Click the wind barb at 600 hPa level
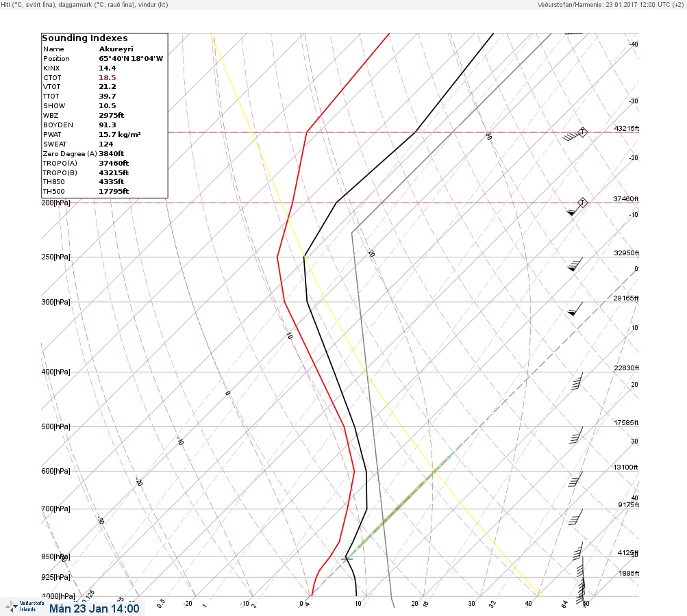The width and height of the screenshot is (687, 616). point(576,479)
